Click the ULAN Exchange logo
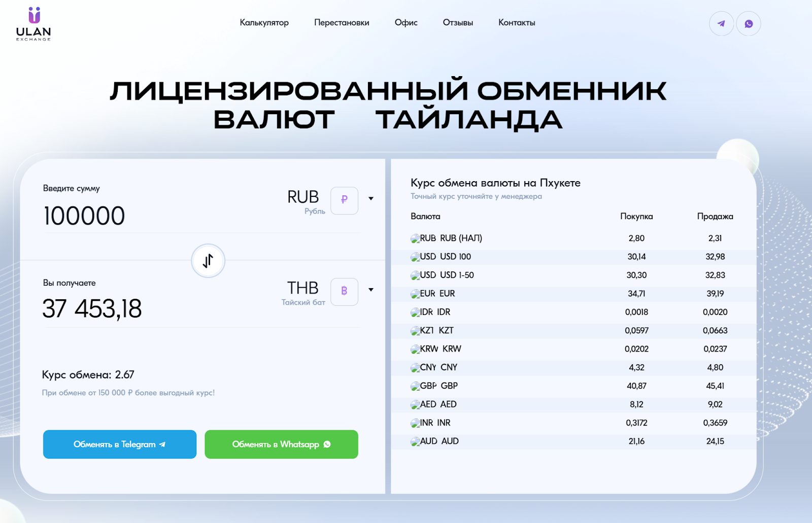Viewport: 812px width, 523px height. click(33, 24)
